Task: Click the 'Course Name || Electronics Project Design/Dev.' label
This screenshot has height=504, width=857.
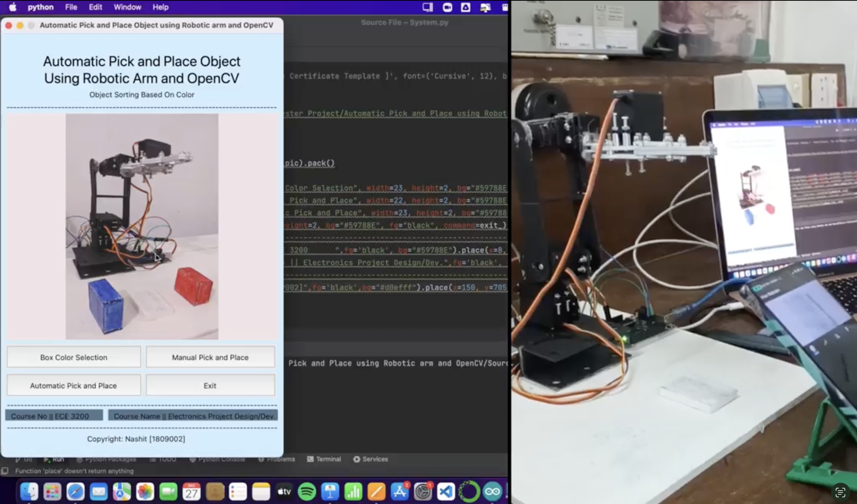Action: click(193, 416)
